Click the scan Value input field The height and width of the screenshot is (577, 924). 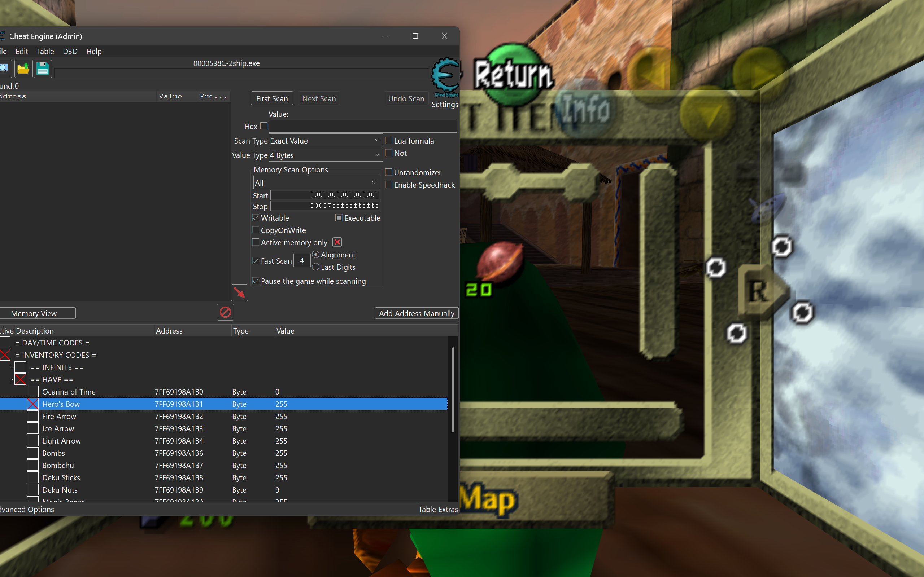tap(362, 126)
